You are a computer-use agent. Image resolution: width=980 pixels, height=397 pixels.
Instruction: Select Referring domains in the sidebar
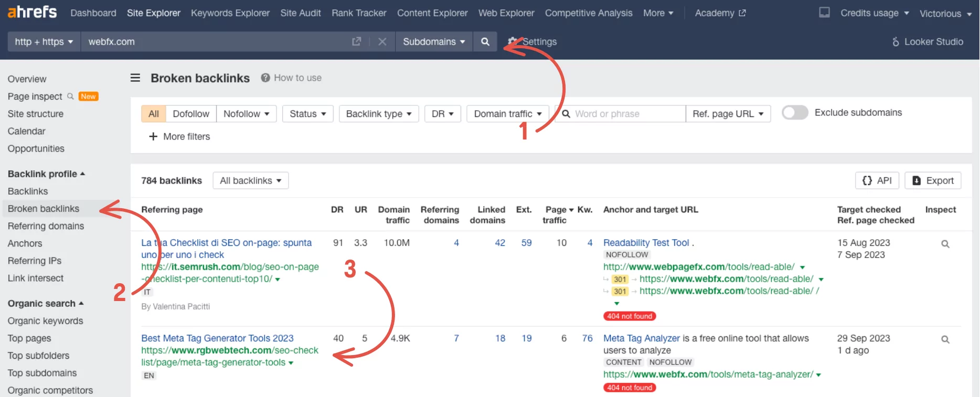46,226
